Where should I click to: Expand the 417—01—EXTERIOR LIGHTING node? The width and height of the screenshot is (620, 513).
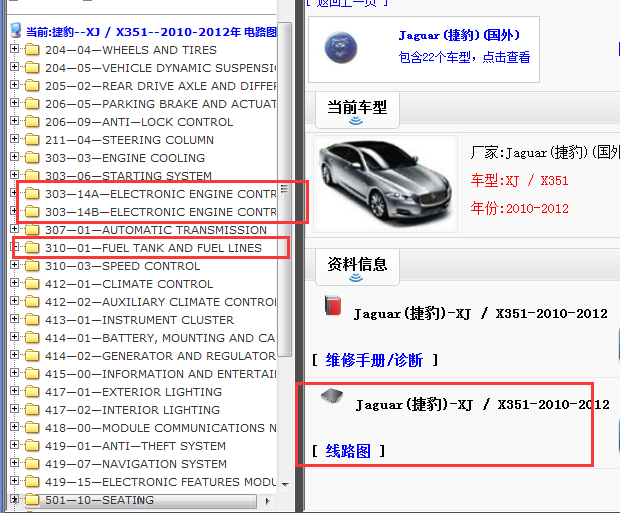pyautogui.click(x=14, y=391)
